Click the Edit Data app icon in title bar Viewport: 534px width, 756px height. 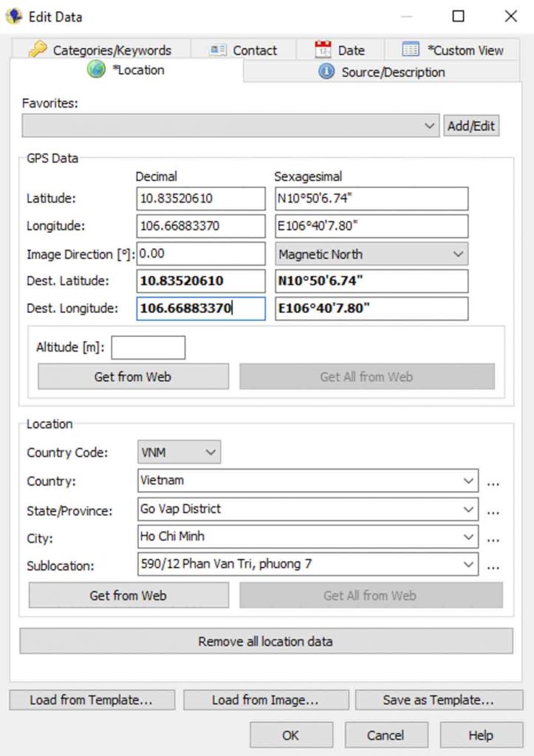click(x=14, y=16)
